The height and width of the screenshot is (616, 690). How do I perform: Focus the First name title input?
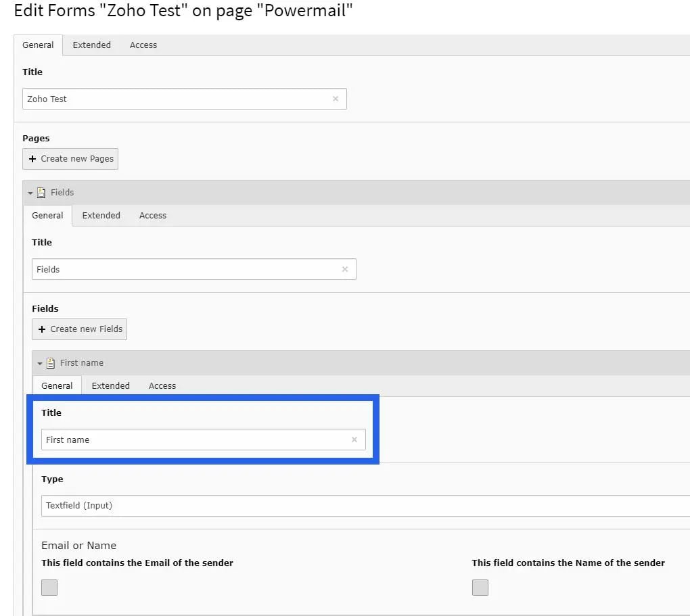point(204,440)
